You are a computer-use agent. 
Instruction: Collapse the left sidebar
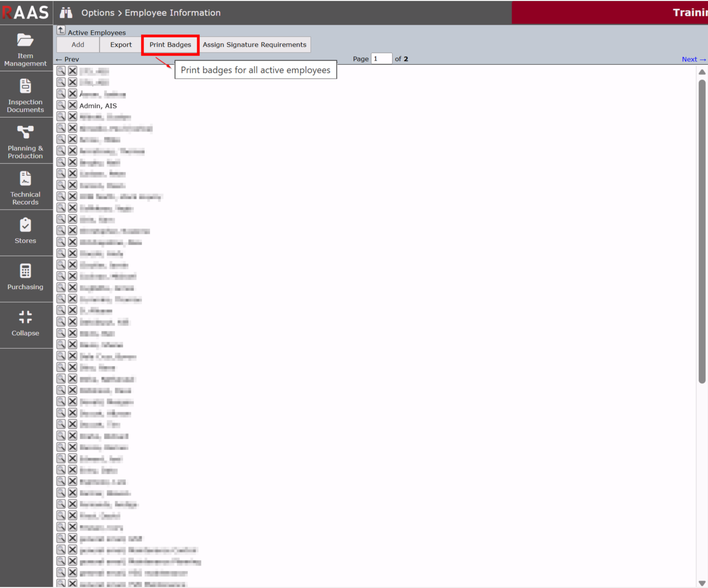[26, 326]
